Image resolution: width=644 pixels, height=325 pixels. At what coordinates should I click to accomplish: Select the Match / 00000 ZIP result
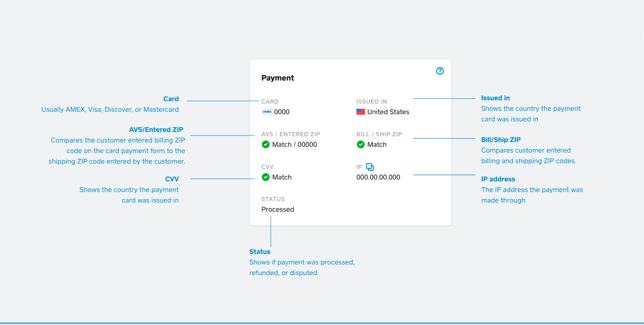click(294, 144)
